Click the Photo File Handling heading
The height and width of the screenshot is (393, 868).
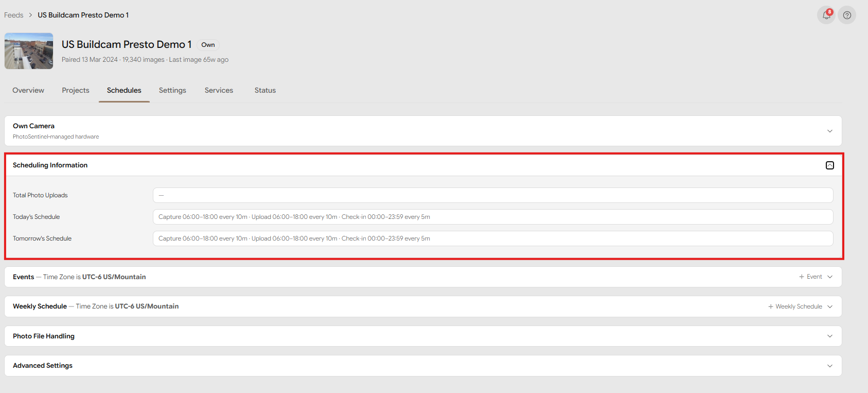pyautogui.click(x=44, y=336)
